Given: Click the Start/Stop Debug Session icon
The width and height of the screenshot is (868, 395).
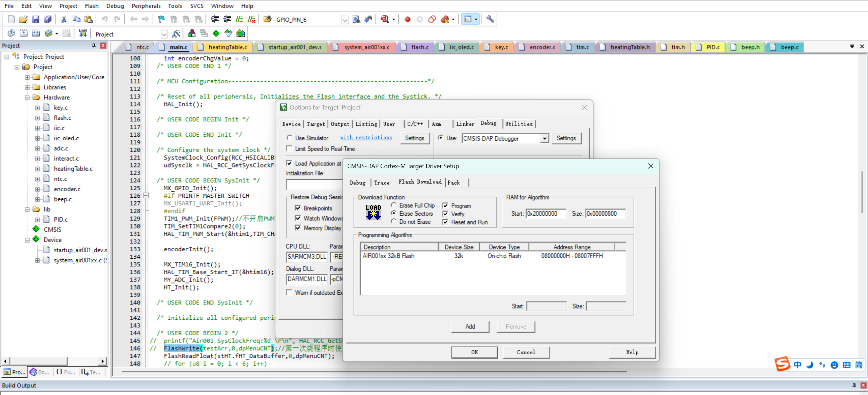Looking at the screenshot, I should point(385,19).
